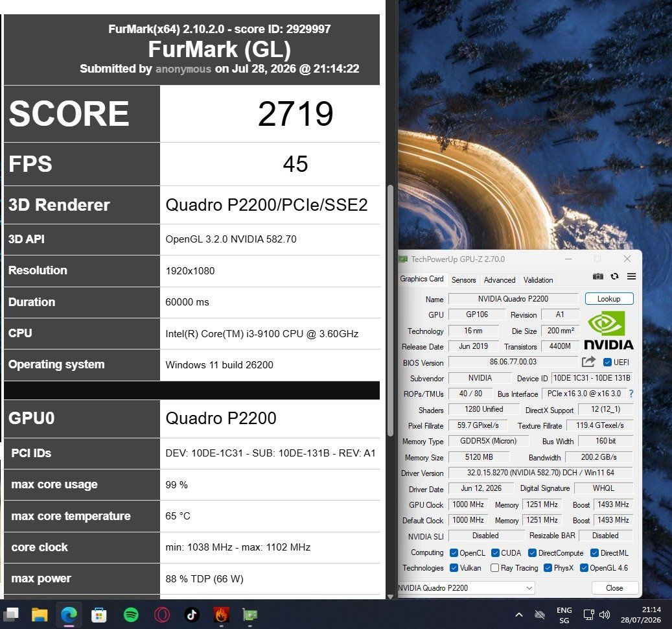Image resolution: width=672 pixels, height=629 pixels.
Task: Open File Explorer from the taskbar
Action: click(40, 615)
